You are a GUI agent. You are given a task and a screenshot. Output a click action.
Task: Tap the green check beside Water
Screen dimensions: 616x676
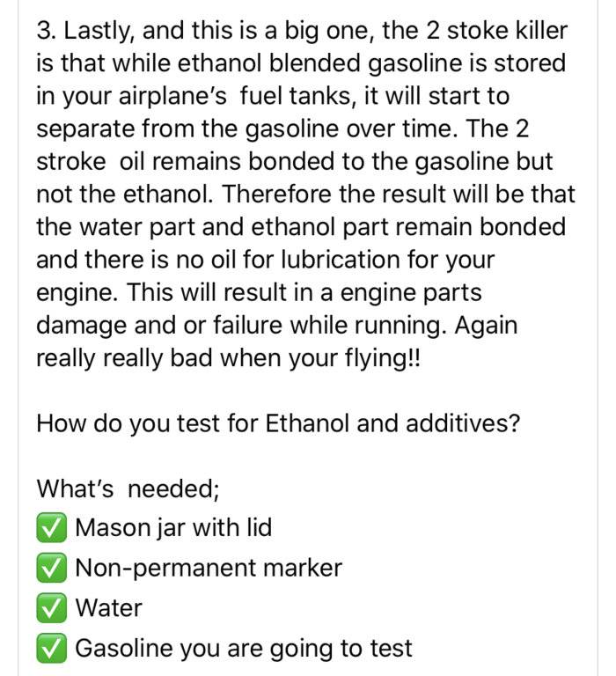pyautogui.click(x=51, y=608)
